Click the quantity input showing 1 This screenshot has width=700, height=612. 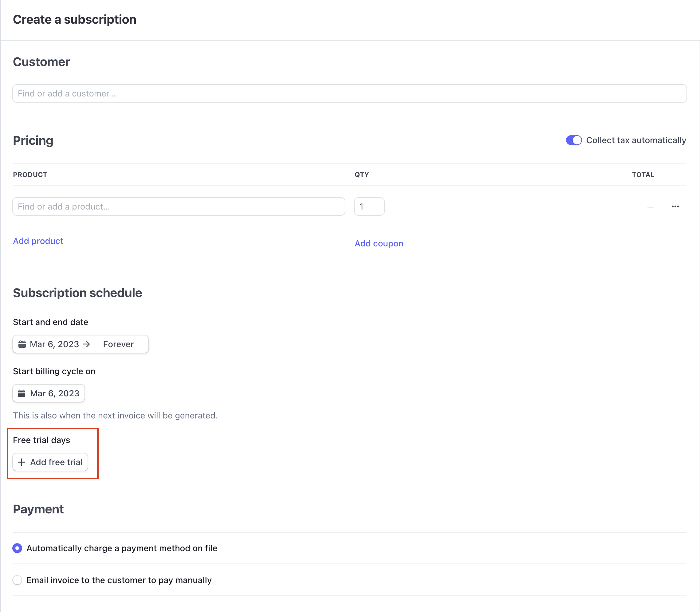(369, 207)
